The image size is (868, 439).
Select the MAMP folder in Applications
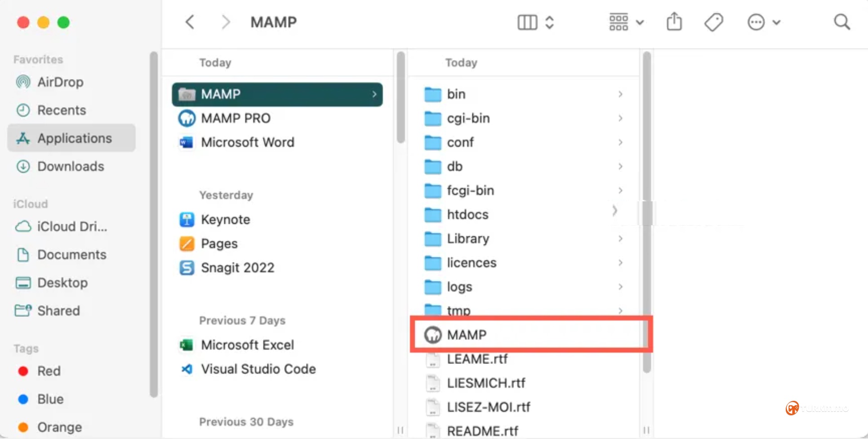(x=277, y=94)
